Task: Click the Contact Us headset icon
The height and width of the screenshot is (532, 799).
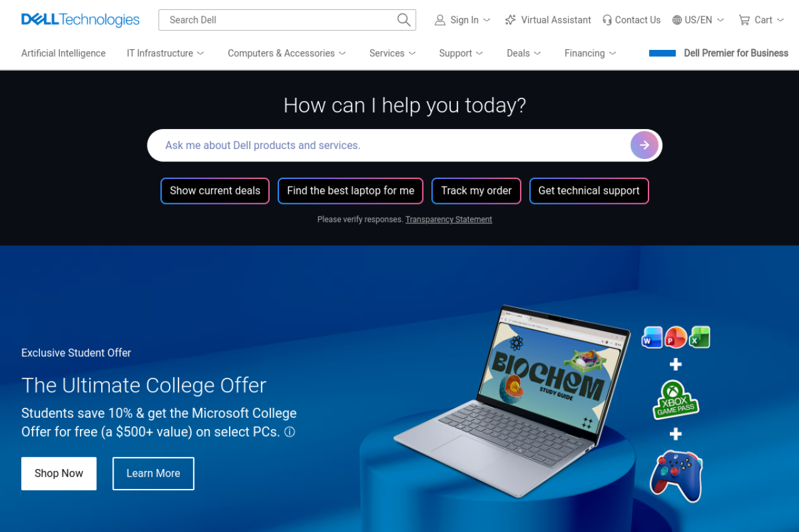Action: click(x=607, y=20)
